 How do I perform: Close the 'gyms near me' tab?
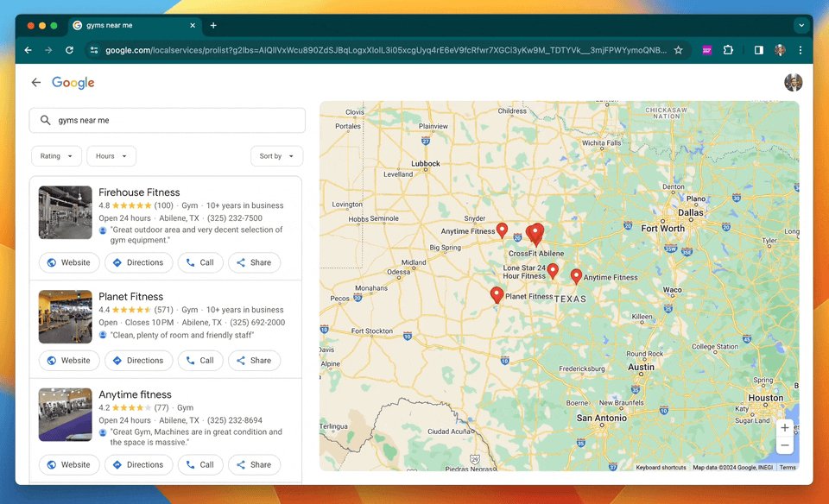click(193, 25)
